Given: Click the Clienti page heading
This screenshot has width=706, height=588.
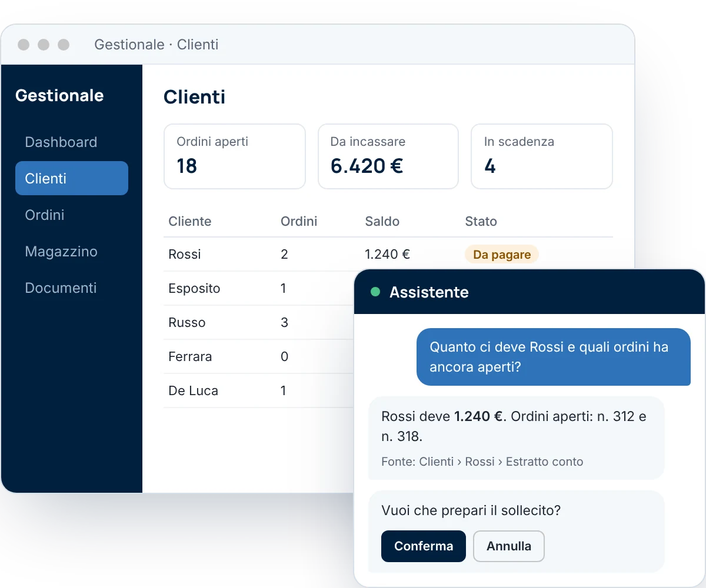Looking at the screenshot, I should 194,97.
